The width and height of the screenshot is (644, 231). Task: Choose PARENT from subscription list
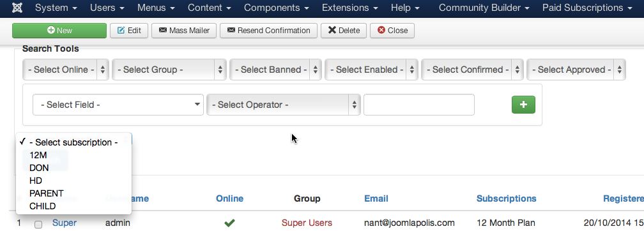(x=47, y=193)
